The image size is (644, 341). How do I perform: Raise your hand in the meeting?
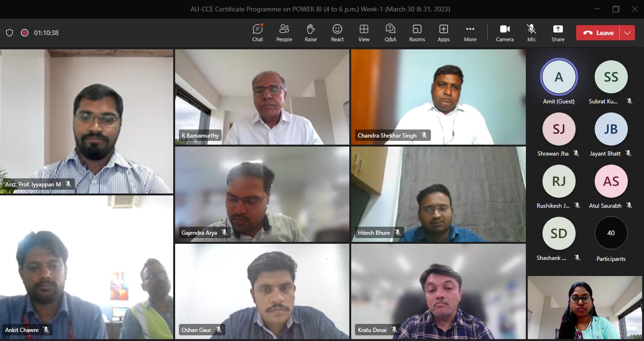(311, 33)
